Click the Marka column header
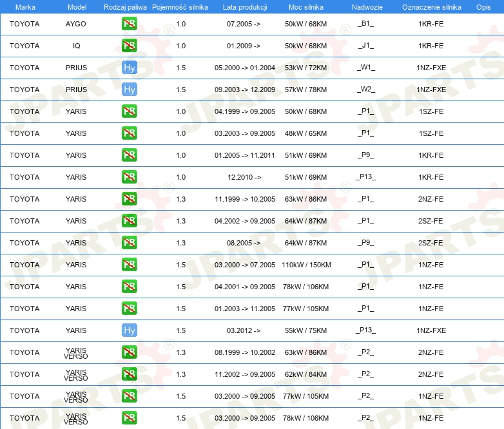504x429 pixels. (25, 7)
